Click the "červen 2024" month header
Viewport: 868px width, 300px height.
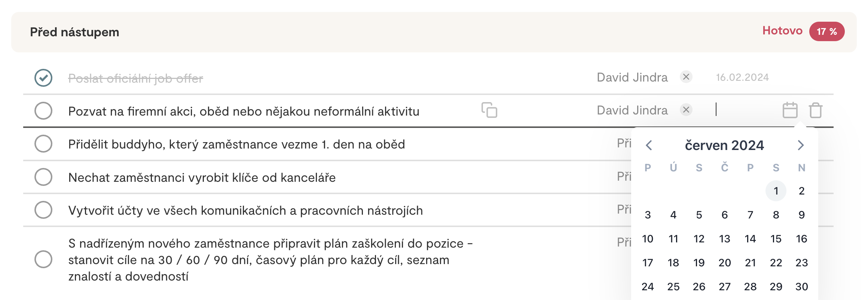[x=724, y=145]
